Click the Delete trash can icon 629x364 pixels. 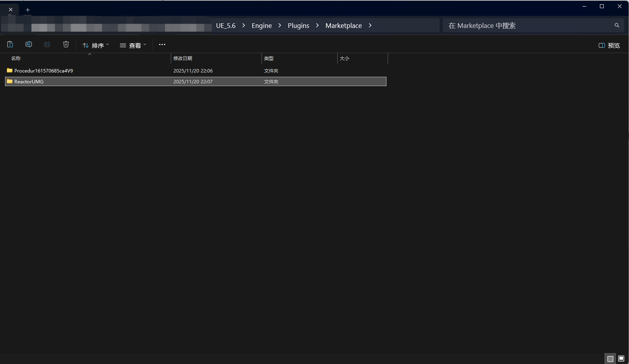coord(66,45)
